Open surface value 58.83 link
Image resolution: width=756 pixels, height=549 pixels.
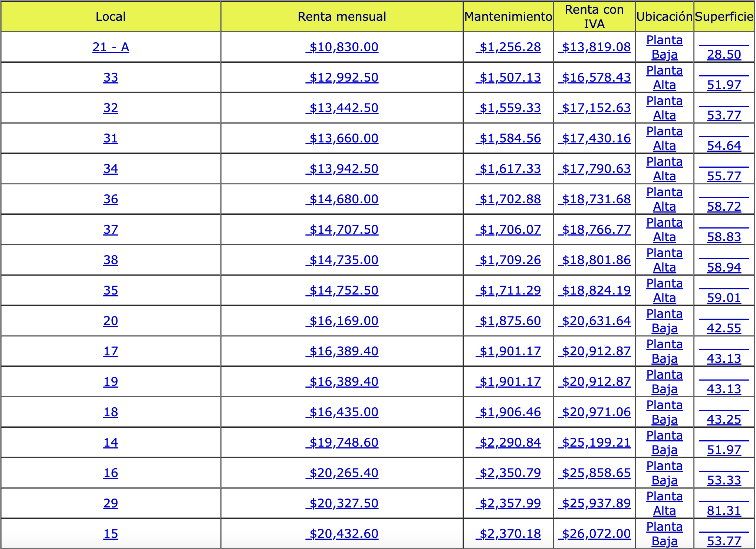[x=723, y=237]
